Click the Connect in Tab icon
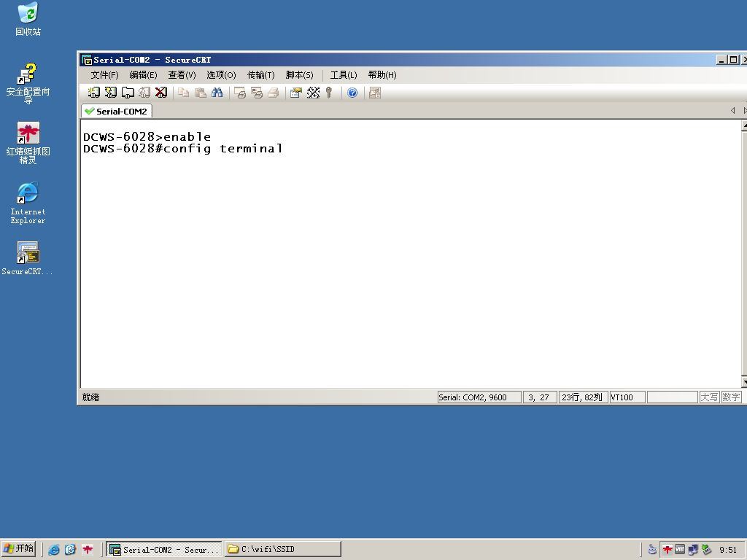Screen dimensions: 747x560 pyautogui.click(x=128, y=93)
